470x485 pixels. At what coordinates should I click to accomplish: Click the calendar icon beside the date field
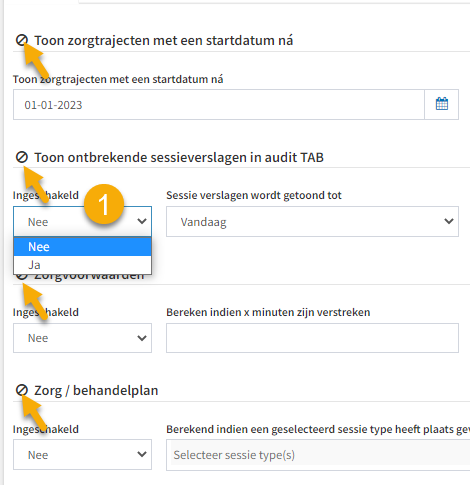442,104
